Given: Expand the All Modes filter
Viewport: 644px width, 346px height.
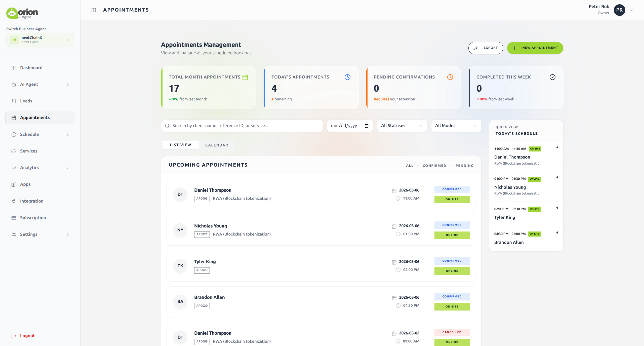Looking at the screenshot, I should (x=456, y=126).
